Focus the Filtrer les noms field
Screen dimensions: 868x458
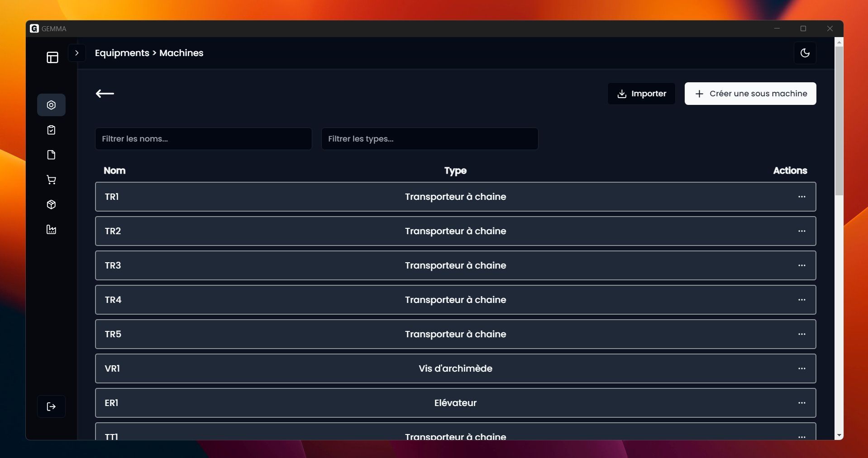[203, 139]
